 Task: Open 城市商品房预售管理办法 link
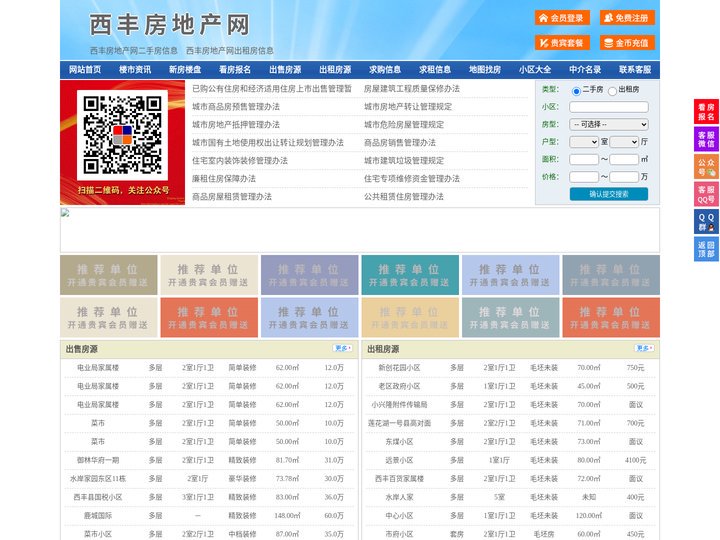pyautogui.click(x=236, y=107)
